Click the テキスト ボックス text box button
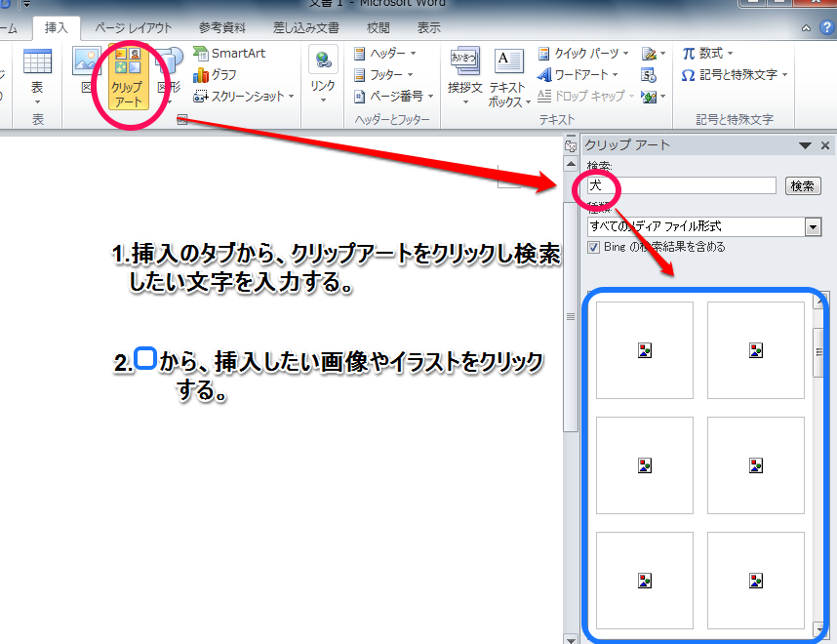The height and width of the screenshot is (644, 837). click(x=508, y=78)
